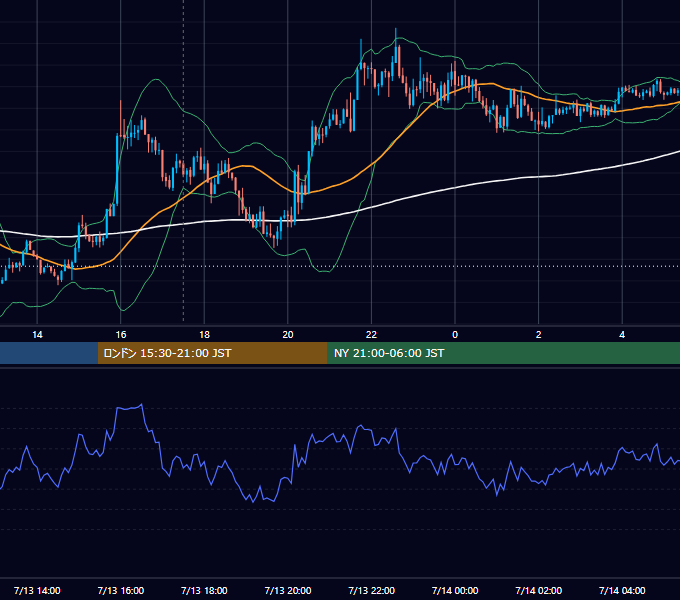Click the ロンドン 15:30-21:00 JST session band
Screen dimensions: 680x600
[x=212, y=353]
